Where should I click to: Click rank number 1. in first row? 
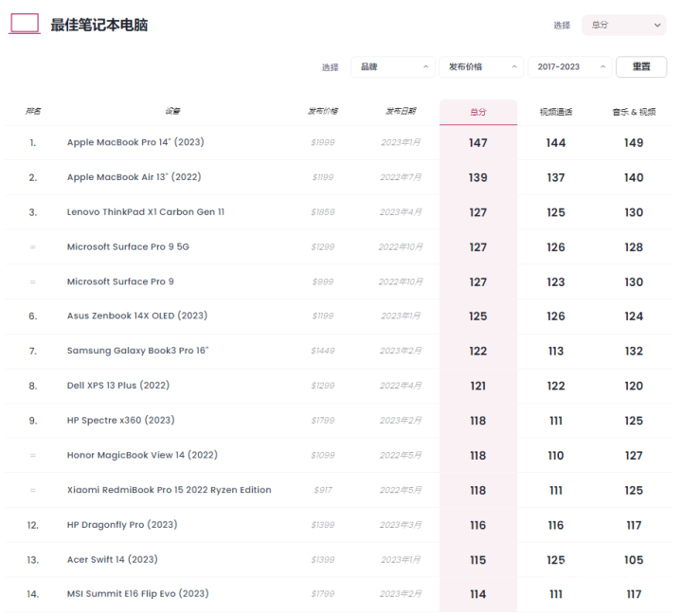[33, 143]
